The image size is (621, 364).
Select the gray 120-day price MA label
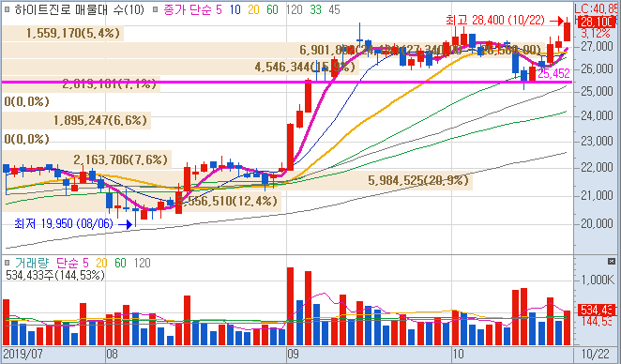pyautogui.click(x=294, y=10)
